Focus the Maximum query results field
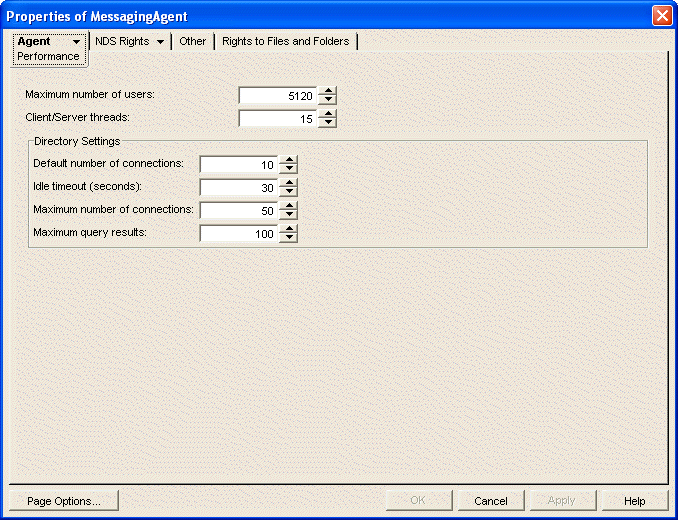This screenshot has height=520, width=678. 239,233
